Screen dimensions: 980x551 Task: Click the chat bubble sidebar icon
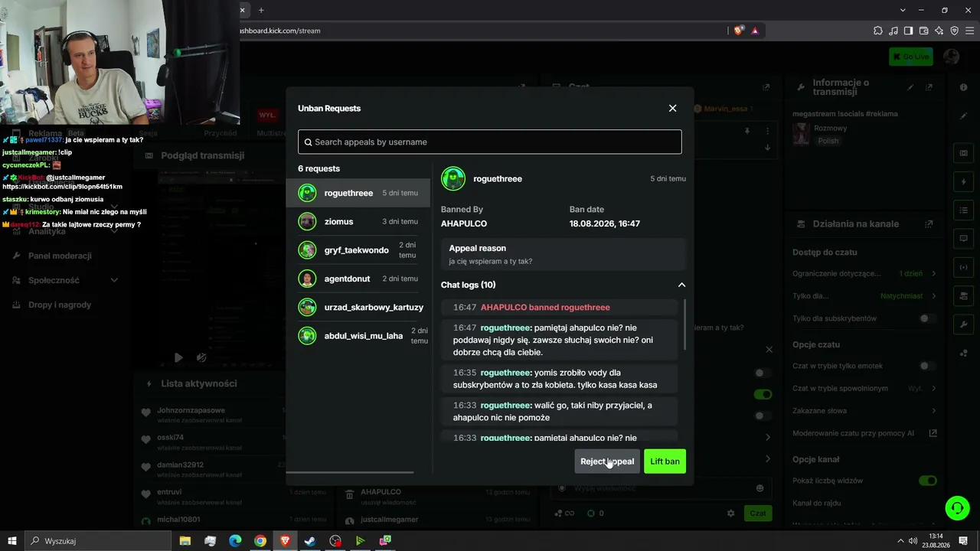coord(964,239)
